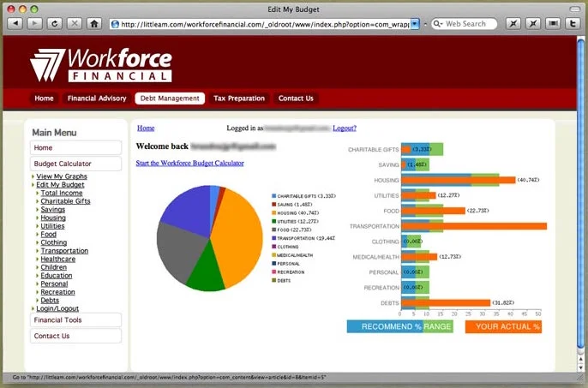This screenshot has height=388, width=588.
Task: Click the Twitter 't' toolbar icon
Action: tap(573, 24)
